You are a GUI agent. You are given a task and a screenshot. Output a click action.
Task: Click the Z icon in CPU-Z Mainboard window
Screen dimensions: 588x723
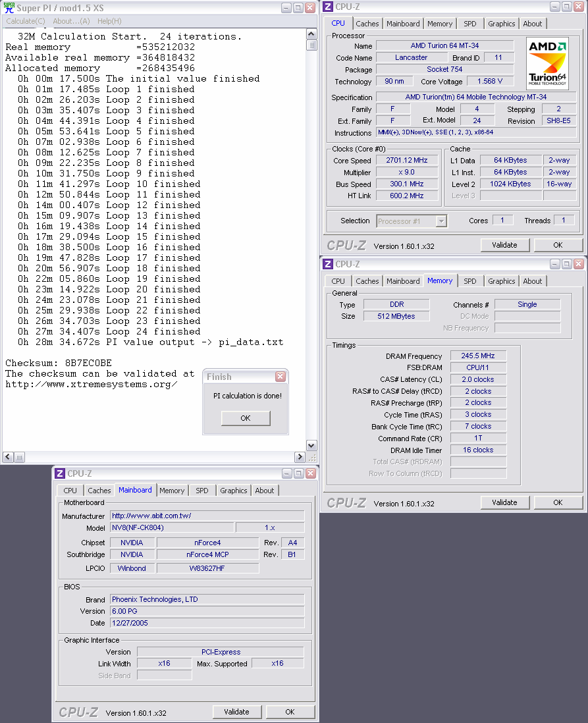pos(60,473)
